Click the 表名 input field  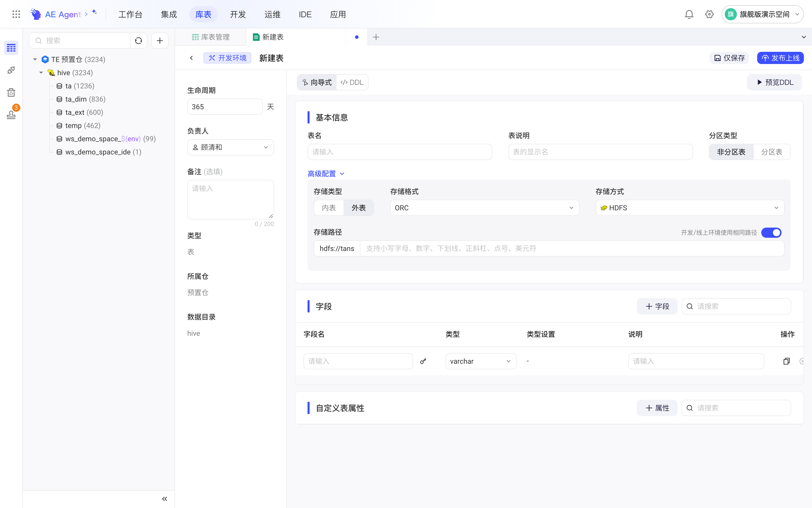[400, 152]
